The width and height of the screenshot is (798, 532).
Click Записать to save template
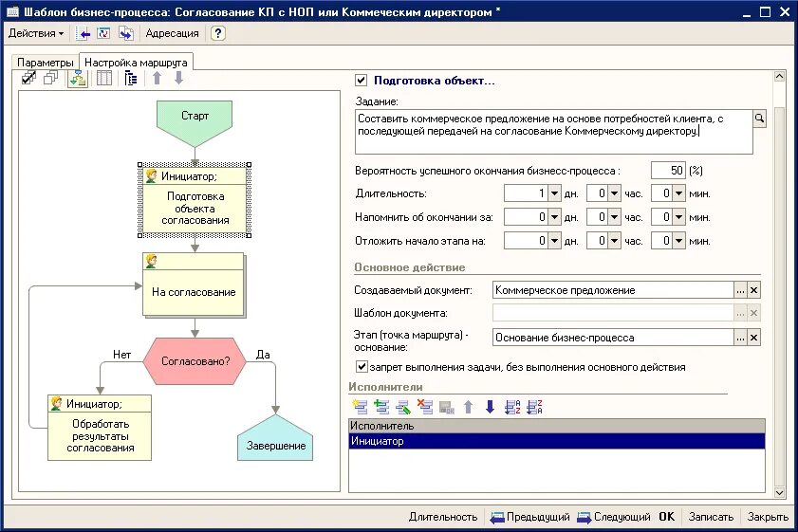[x=711, y=517]
